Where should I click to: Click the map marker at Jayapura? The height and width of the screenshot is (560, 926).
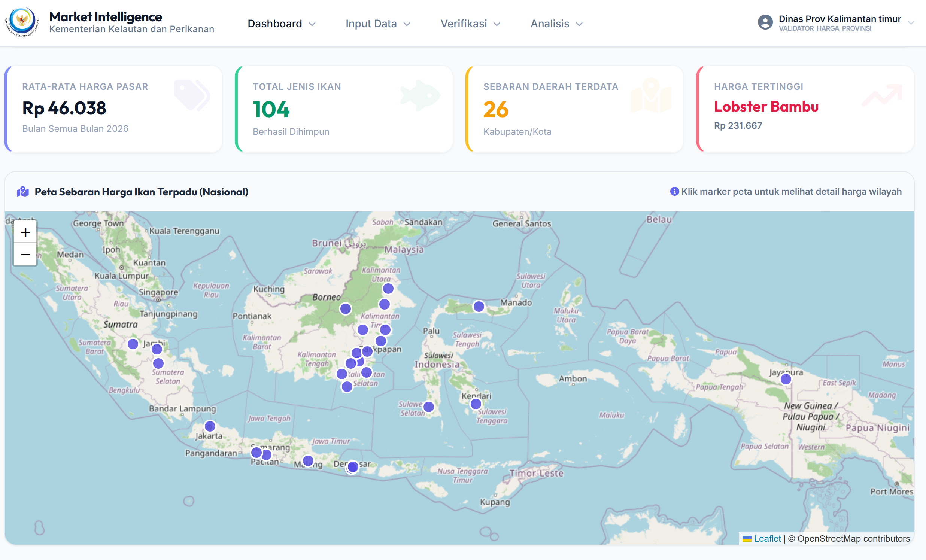point(786,379)
